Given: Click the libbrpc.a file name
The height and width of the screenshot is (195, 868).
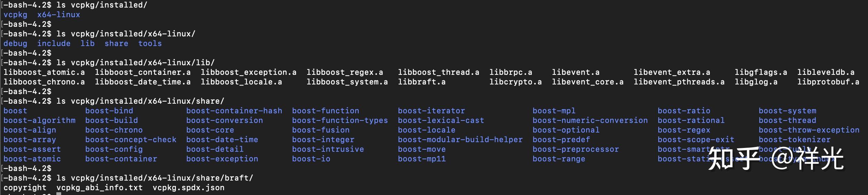Looking at the screenshot, I should [511, 72].
